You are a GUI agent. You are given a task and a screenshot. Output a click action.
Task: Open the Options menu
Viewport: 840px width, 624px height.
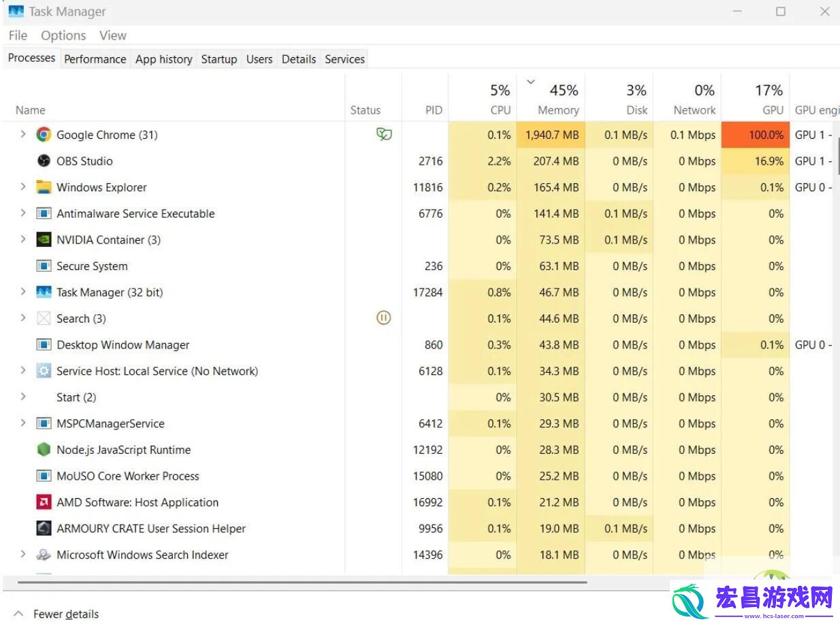point(63,35)
